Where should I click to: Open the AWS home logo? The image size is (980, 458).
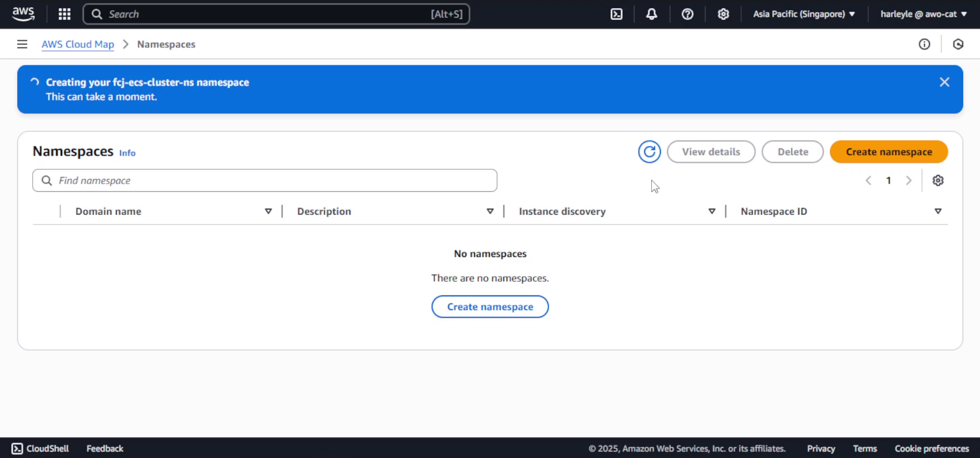coord(23,14)
